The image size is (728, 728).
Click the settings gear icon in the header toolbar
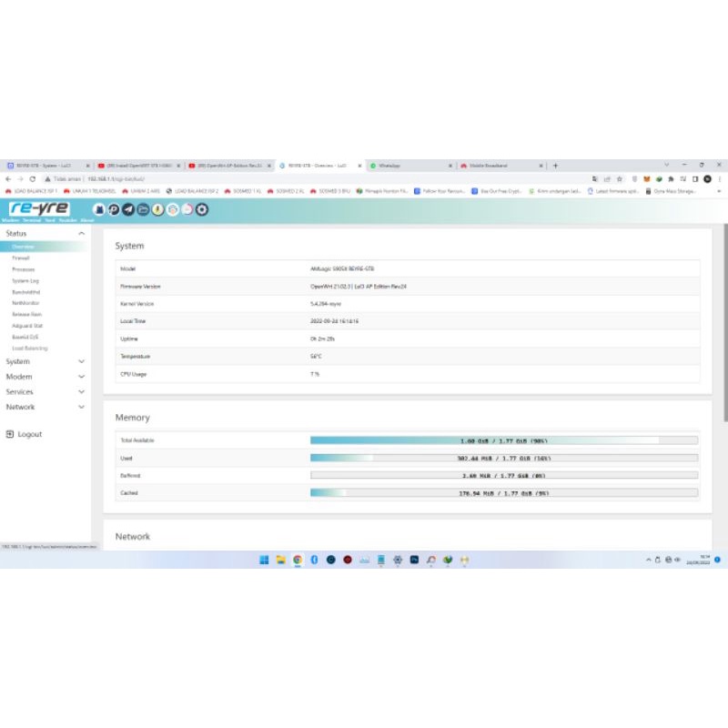[201, 210]
